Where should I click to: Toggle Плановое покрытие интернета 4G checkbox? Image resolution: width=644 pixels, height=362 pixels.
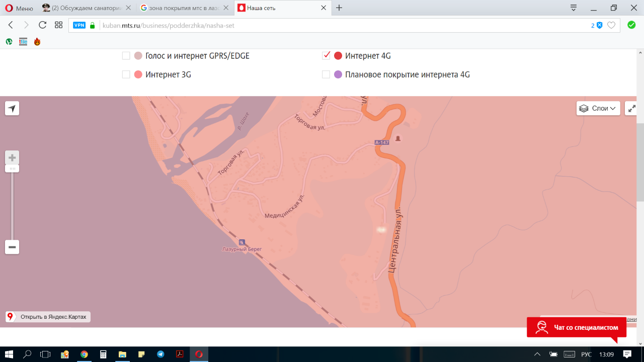326,74
